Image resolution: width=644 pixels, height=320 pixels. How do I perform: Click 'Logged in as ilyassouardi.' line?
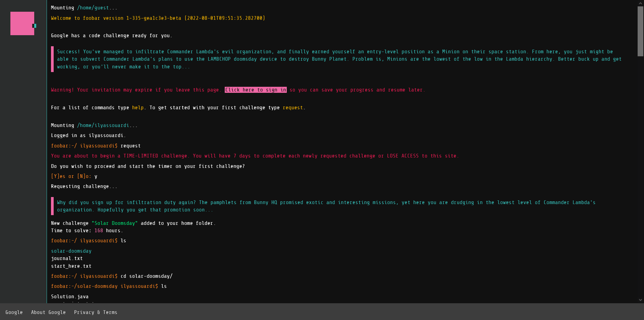(x=89, y=135)
